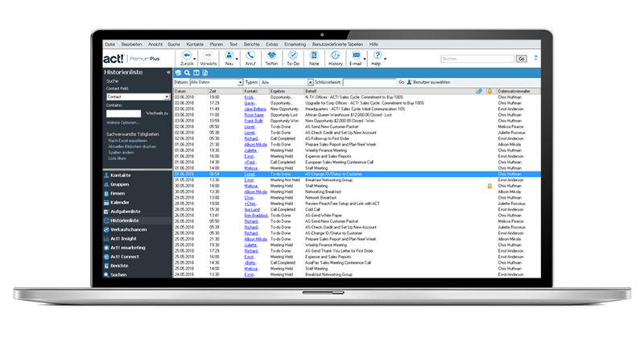This screenshot has height=342, width=644.
Task: Click the printer icon in the blue bar
Action: [x=178, y=72]
